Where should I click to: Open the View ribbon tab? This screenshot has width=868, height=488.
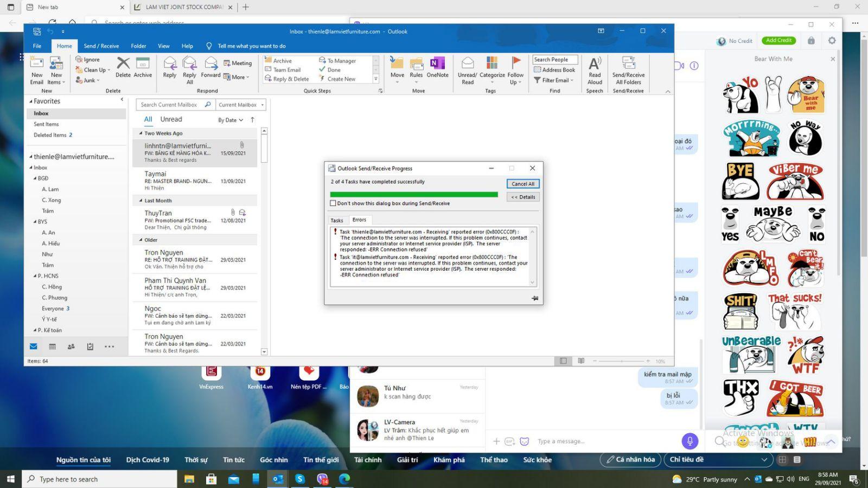tap(163, 46)
